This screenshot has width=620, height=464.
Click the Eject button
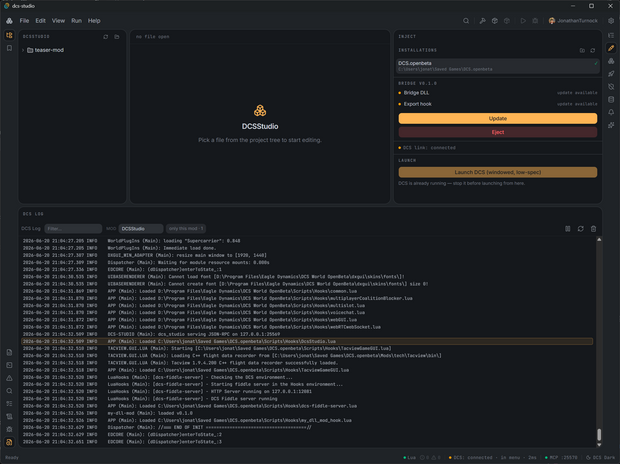[498, 132]
